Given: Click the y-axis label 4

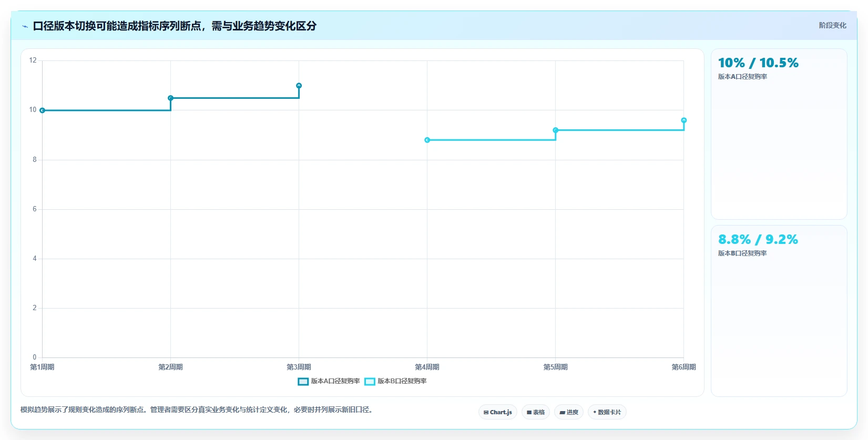Looking at the screenshot, I should [x=35, y=258].
